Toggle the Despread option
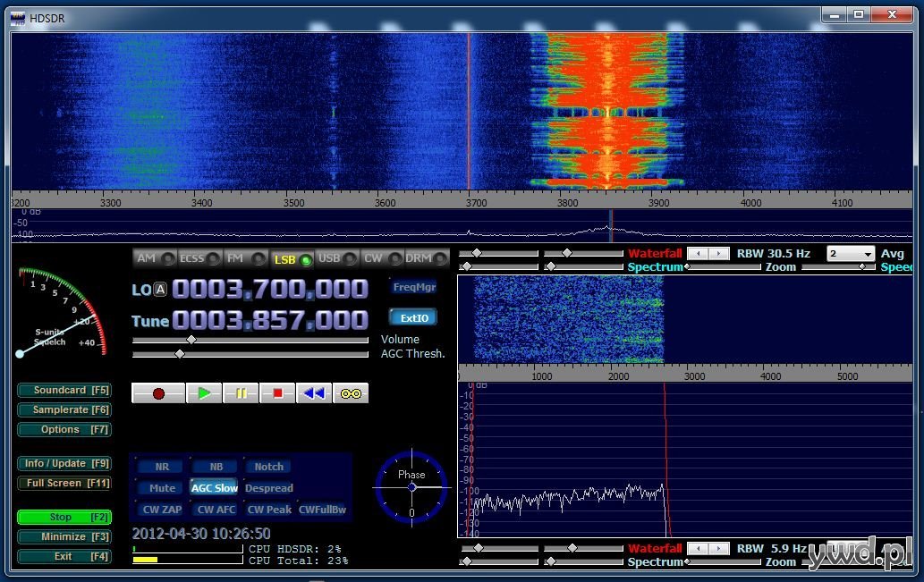This screenshot has height=582, width=924. click(x=268, y=488)
